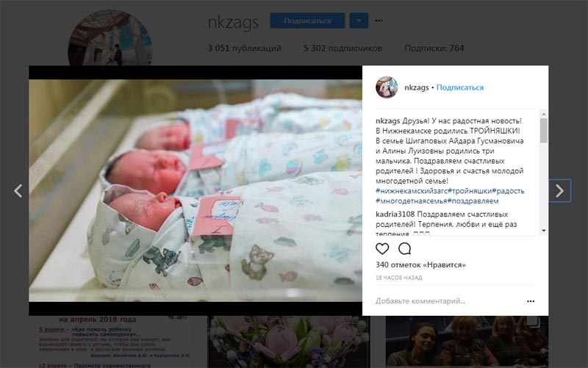Go to next post arrow
The height and width of the screenshot is (368, 588).
point(559,191)
